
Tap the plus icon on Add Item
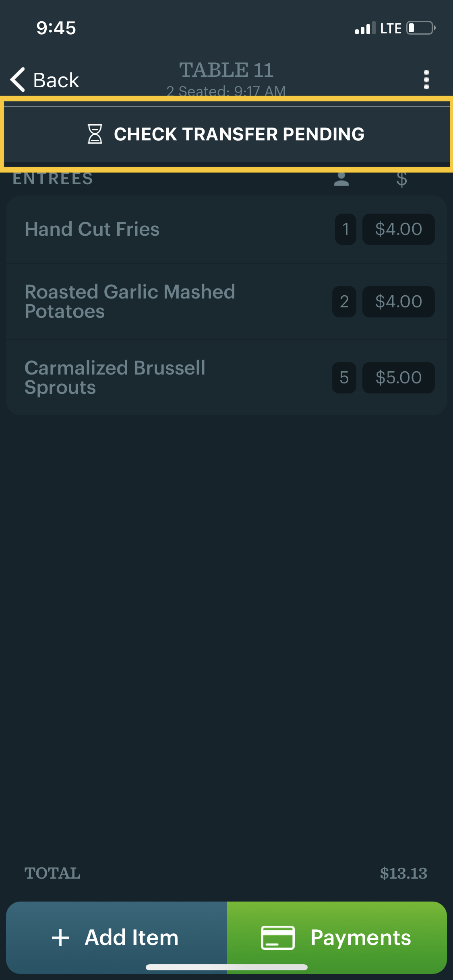click(x=60, y=938)
